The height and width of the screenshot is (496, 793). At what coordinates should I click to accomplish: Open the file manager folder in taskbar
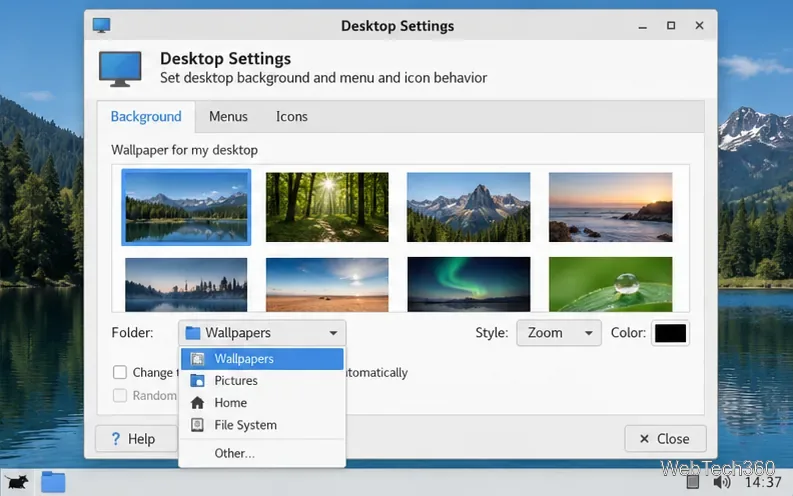[53, 482]
